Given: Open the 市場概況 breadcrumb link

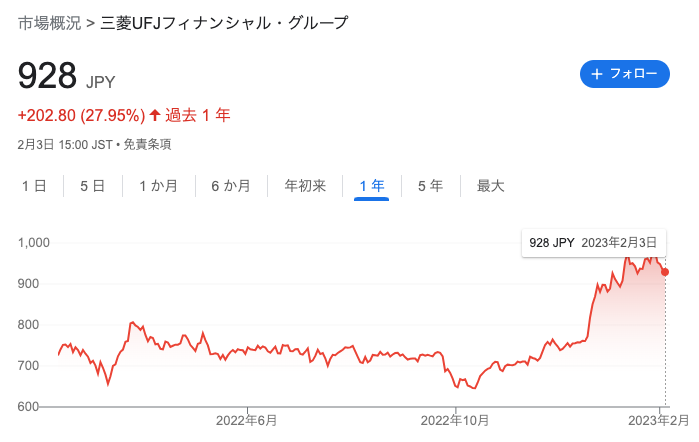Looking at the screenshot, I should point(49,23).
